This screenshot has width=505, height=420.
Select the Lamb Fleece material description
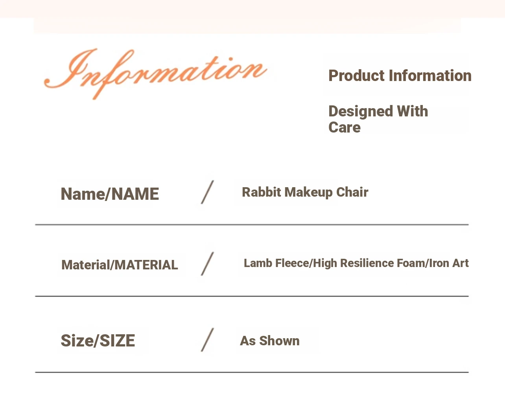(356, 263)
